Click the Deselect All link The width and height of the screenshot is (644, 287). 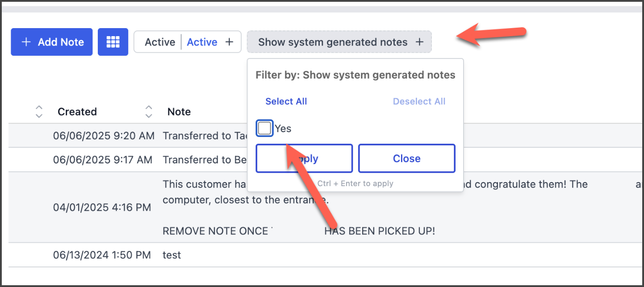419,101
